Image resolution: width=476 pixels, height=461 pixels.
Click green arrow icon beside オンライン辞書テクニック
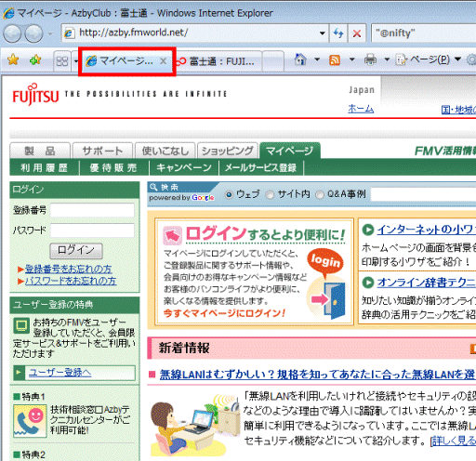click(x=368, y=283)
